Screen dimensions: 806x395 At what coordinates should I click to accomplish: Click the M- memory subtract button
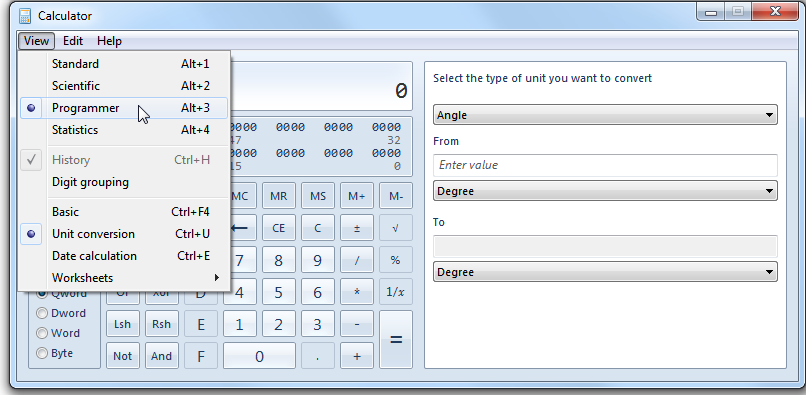tap(396, 196)
